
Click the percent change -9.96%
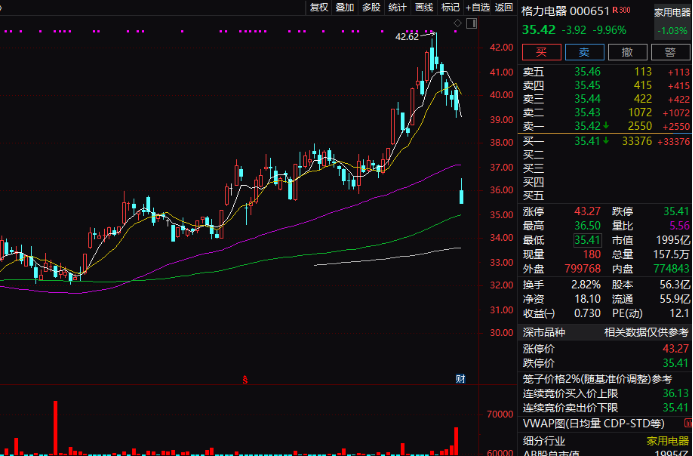pyautogui.click(x=609, y=30)
